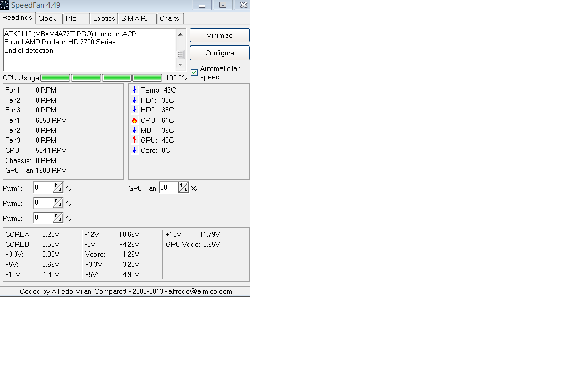Click the 'COREB: 2.53V' voltage reading

click(x=32, y=244)
